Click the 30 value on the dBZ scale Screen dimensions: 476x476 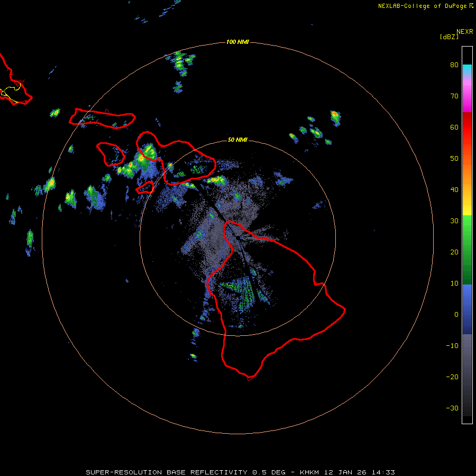click(454, 221)
